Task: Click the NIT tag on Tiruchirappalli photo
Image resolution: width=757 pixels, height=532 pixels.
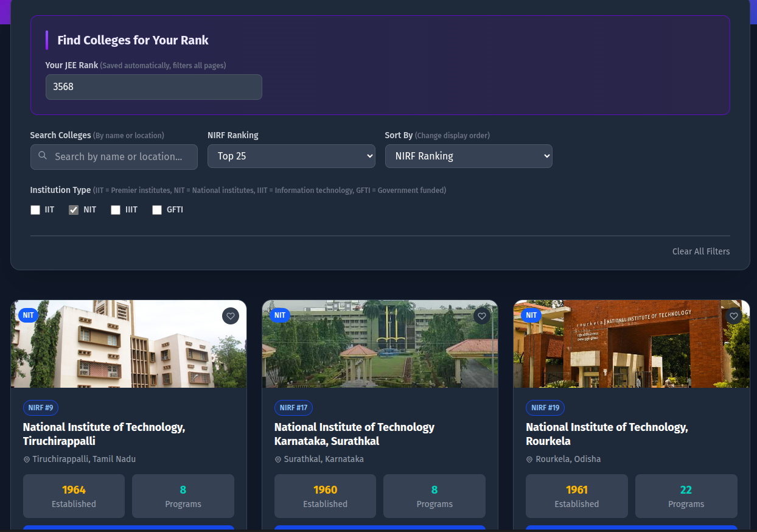Action: [x=29, y=315]
